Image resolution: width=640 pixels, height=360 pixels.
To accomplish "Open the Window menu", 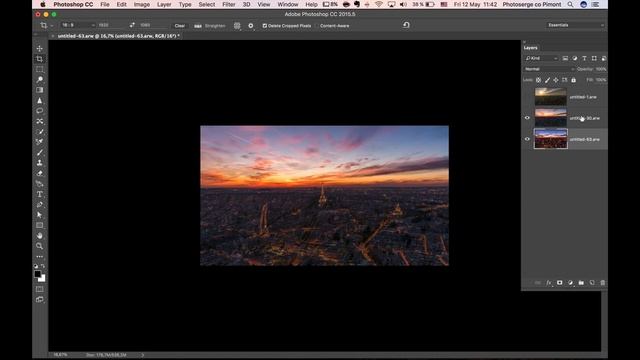I will [288, 4].
